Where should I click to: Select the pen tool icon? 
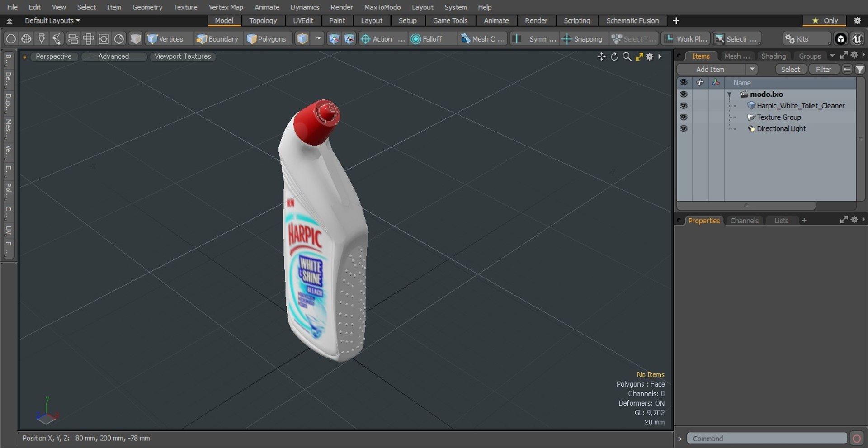pos(42,39)
